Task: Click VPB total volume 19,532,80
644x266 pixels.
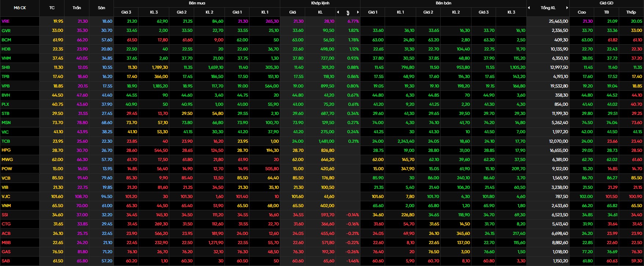Action: 559,86
